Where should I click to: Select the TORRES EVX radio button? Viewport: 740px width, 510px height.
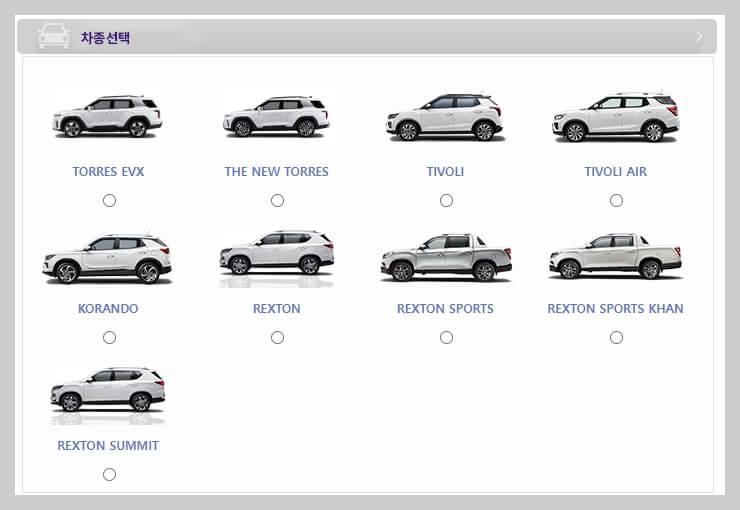pyautogui.click(x=109, y=201)
